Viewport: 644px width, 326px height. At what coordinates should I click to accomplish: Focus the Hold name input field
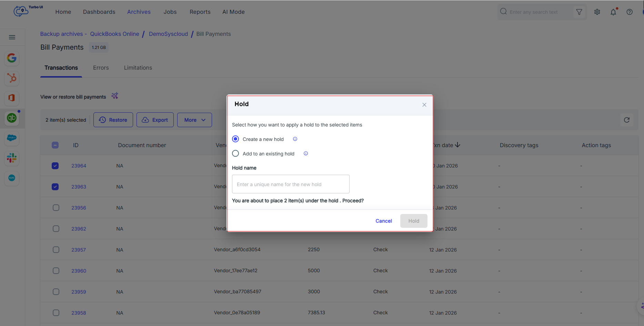pos(291,184)
